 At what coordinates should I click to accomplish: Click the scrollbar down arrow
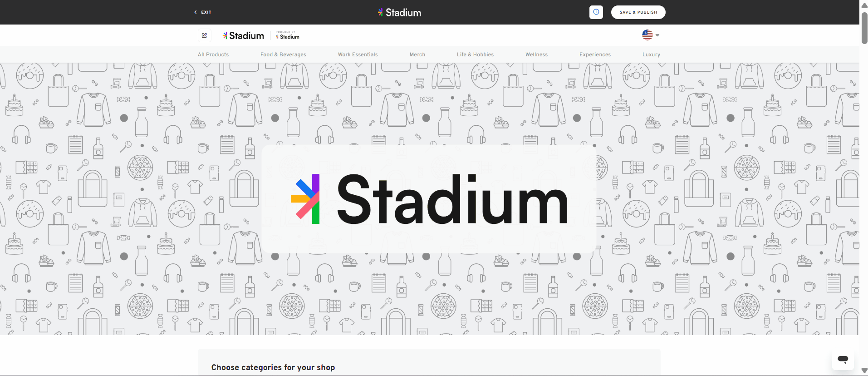point(864,371)
